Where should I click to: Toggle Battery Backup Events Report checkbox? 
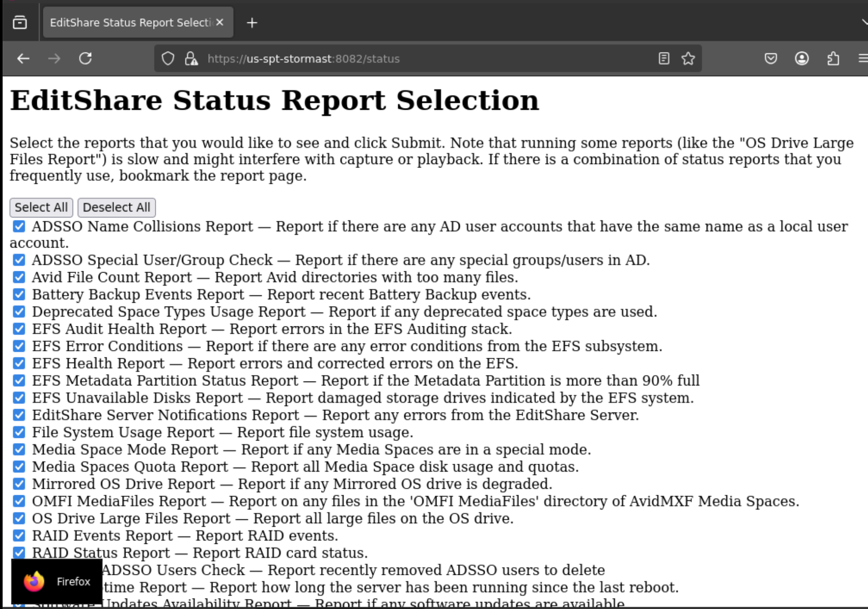pos(19,294)
